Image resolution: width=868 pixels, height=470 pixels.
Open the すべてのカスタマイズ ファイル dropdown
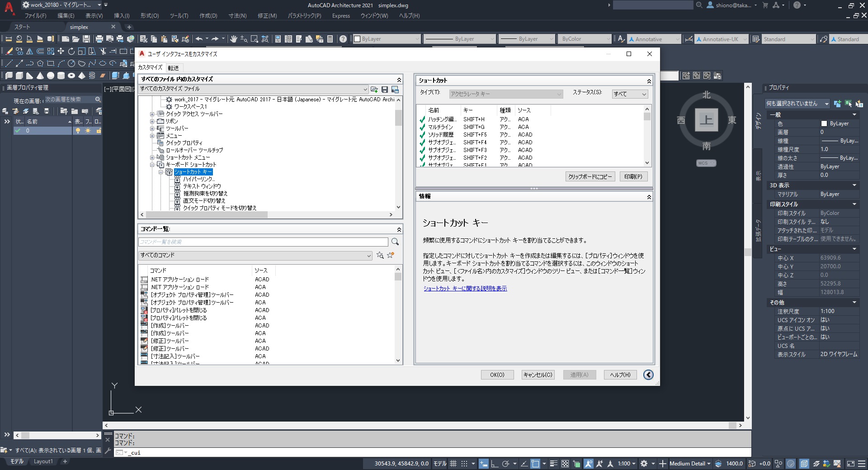[254, 89]
